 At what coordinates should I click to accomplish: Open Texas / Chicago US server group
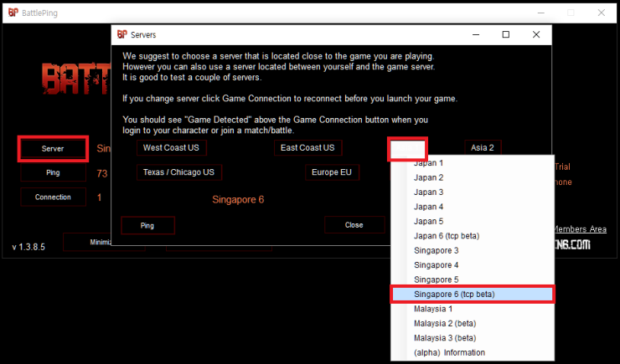[x=178, y=172]
